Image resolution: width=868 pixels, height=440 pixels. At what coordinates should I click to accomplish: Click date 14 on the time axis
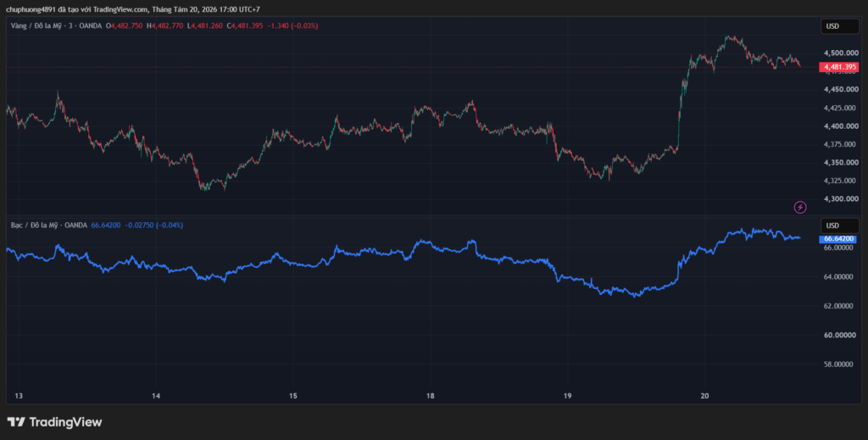pos(156,396)
